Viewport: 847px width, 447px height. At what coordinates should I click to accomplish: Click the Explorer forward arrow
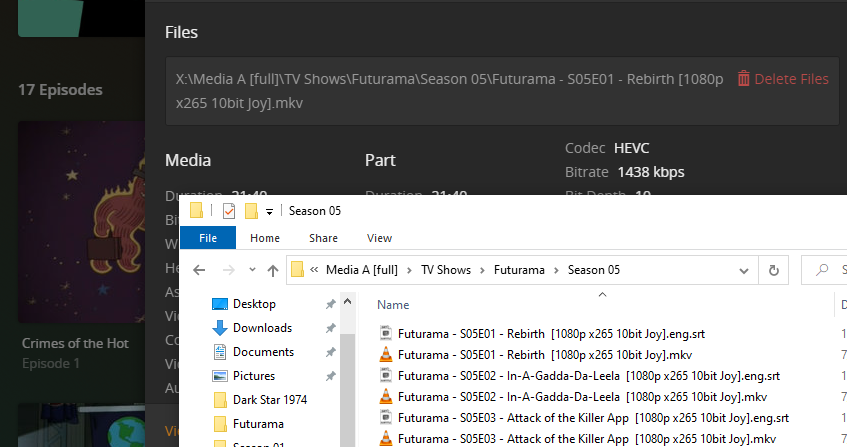point(229,270)
